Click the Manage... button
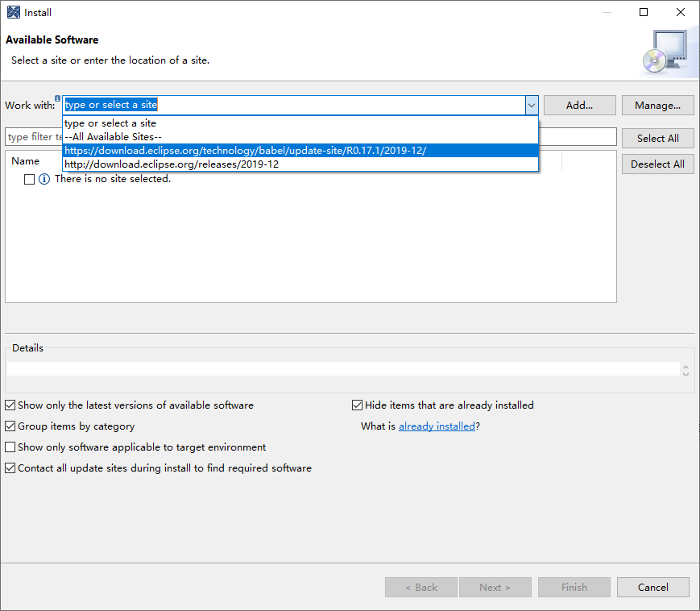The image size is (700, 611). [x=657, y=106]
